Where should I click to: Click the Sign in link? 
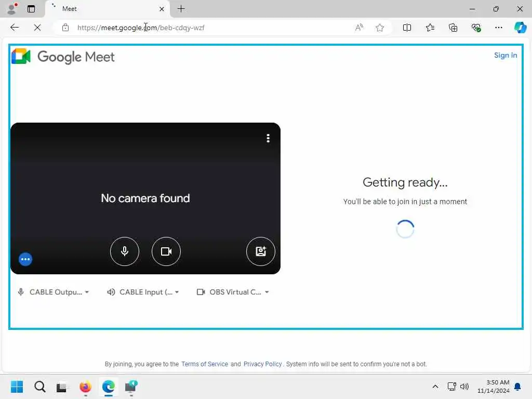click(x=506, y=55)
